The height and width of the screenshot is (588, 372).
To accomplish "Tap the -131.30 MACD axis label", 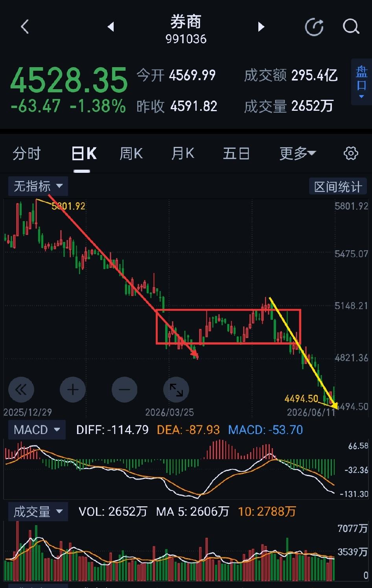I will point(354,494).
